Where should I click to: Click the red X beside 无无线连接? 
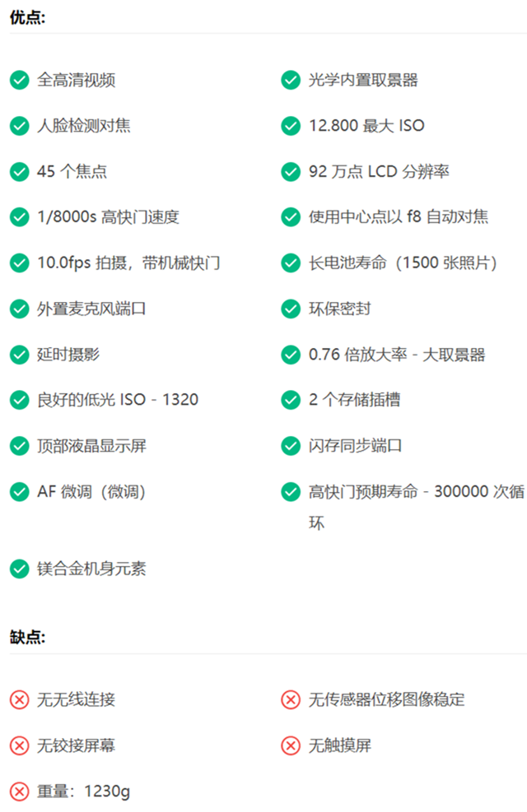pos(19,700)
